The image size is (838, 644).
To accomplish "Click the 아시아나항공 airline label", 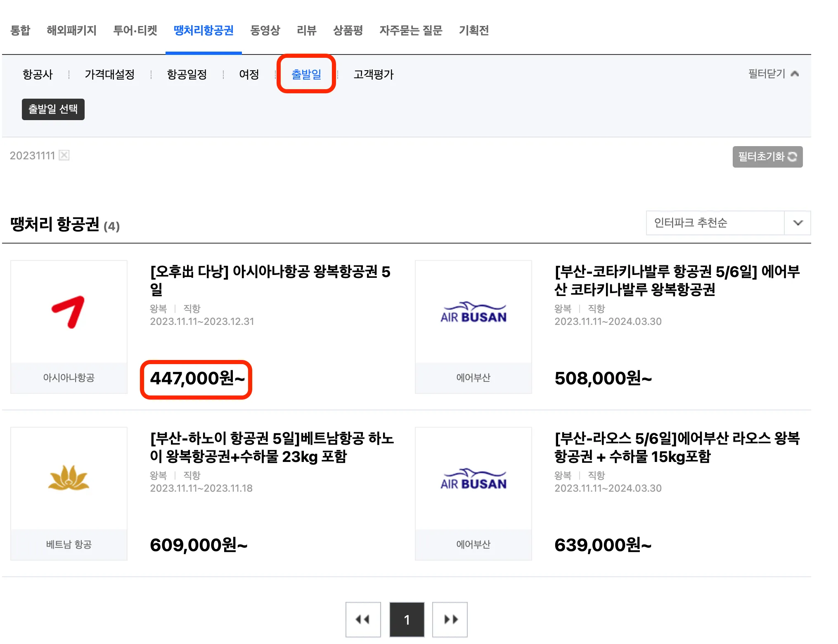I will tap(69, 378).
